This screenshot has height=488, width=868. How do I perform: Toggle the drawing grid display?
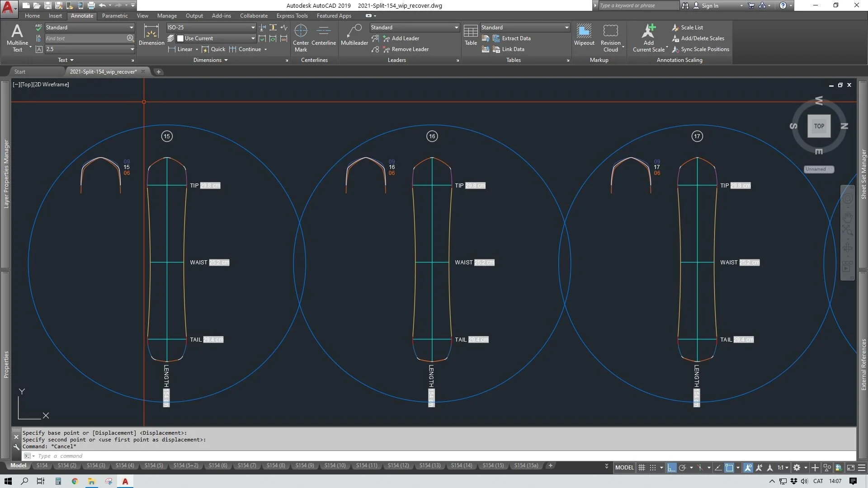pyautogui.click(x=642, y=468)
